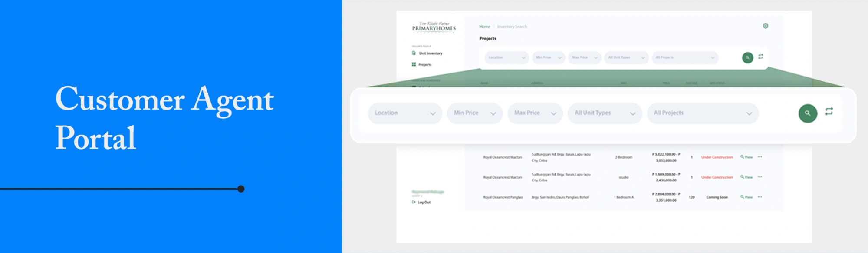This screenshot has height=253, width=868.
Task: Open Projects in the sidebar menu
Action: (425, 65)
